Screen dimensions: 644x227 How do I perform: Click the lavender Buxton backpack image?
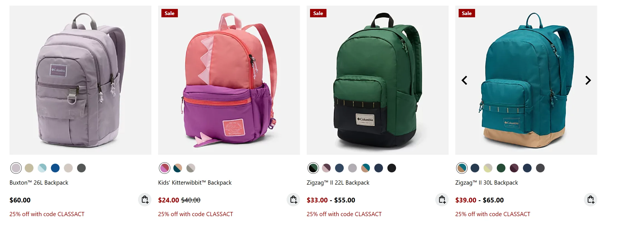point(80,80)
